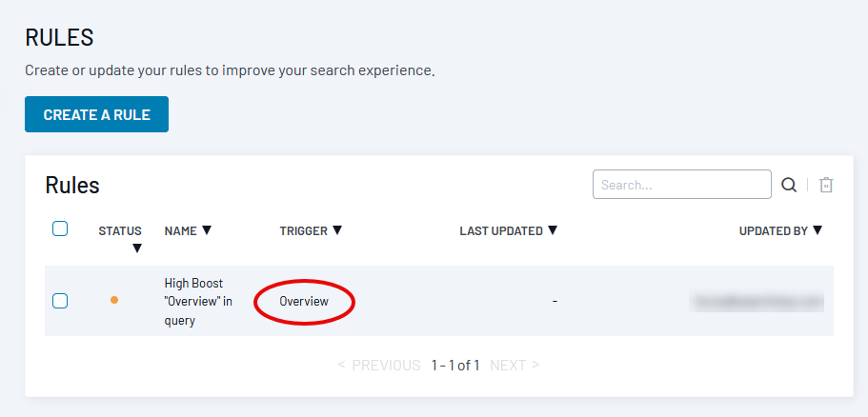This screenshot has height=417, width=868.
Task: Click the Overview trigger value
Action: (304, 302)
